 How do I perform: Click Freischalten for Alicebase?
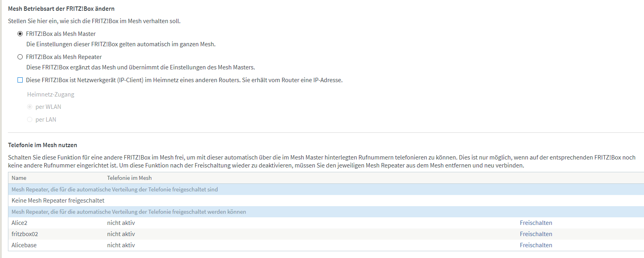pos(536,245)
